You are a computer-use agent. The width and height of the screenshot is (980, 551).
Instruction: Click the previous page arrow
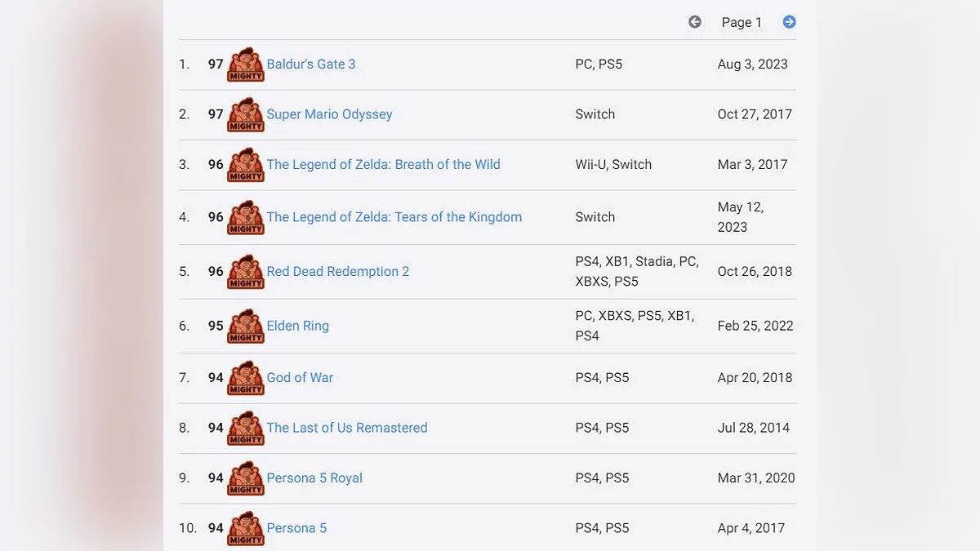pos(695,22)
